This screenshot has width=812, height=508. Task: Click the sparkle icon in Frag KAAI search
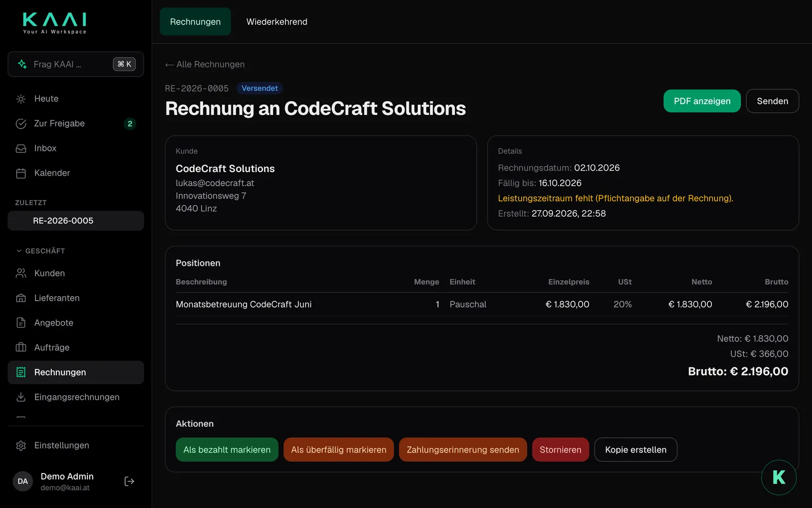[x=22, y=64]
